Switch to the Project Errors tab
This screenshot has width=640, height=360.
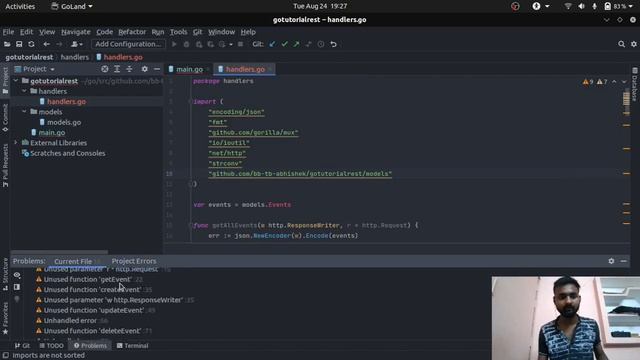tap(134, 261)
